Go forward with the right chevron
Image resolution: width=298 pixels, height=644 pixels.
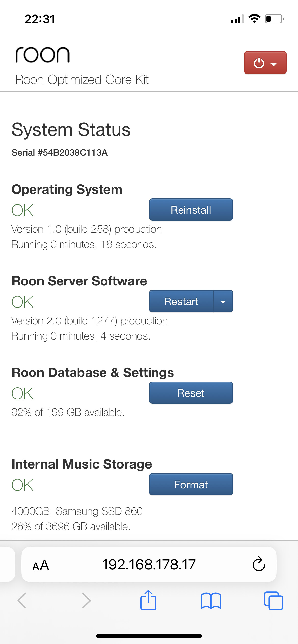[86, 601]
